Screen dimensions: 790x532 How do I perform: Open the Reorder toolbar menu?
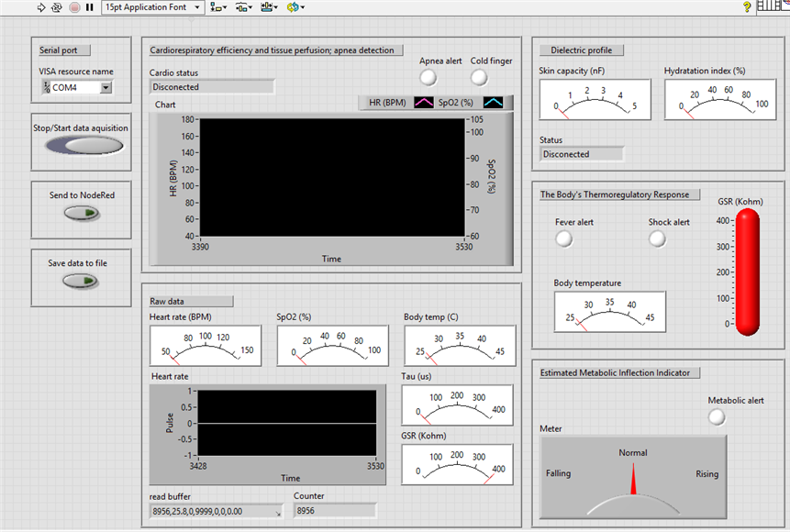[295, 7]
